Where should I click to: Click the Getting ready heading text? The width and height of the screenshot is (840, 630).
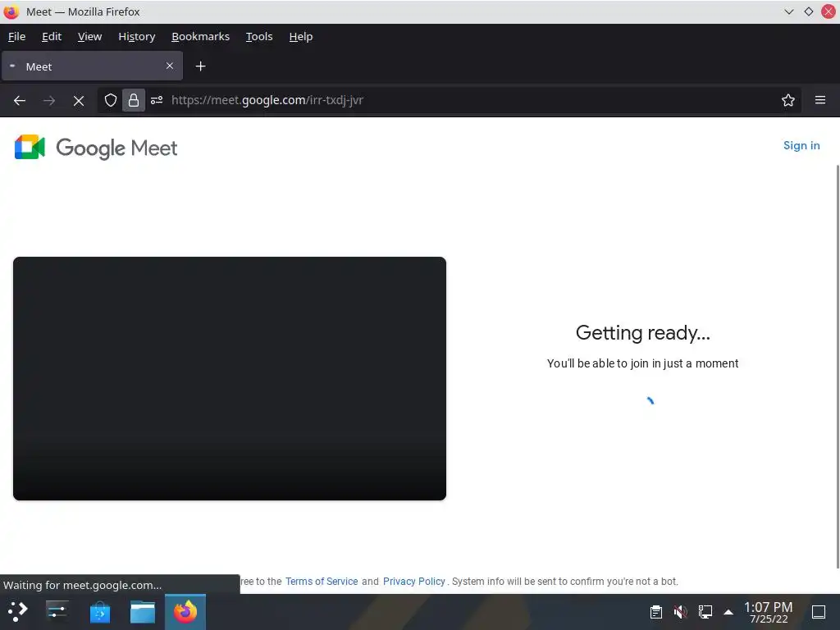[x=643, y=333]
